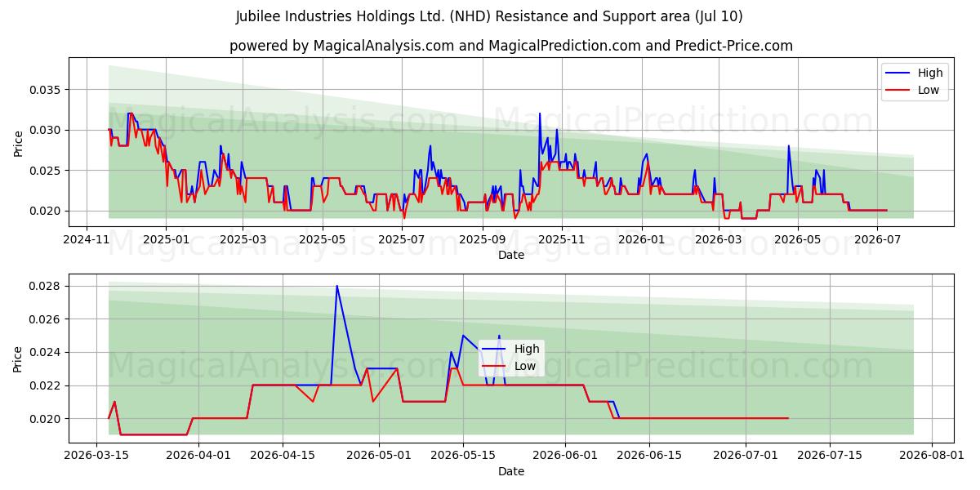Screen dimensions: 980x490
Task: Click the 'Date' axis label below the upper chart
Action: click(511, 256)
